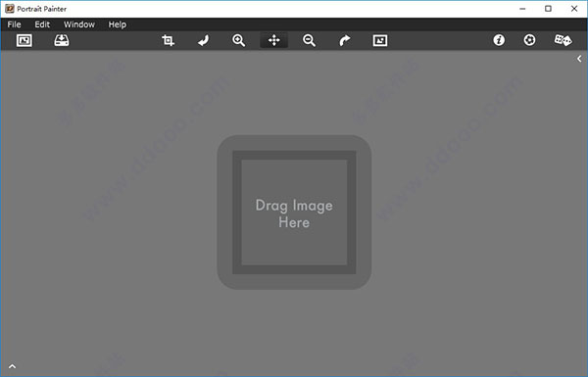Click the save image tray icon

[x=62, y=40]
